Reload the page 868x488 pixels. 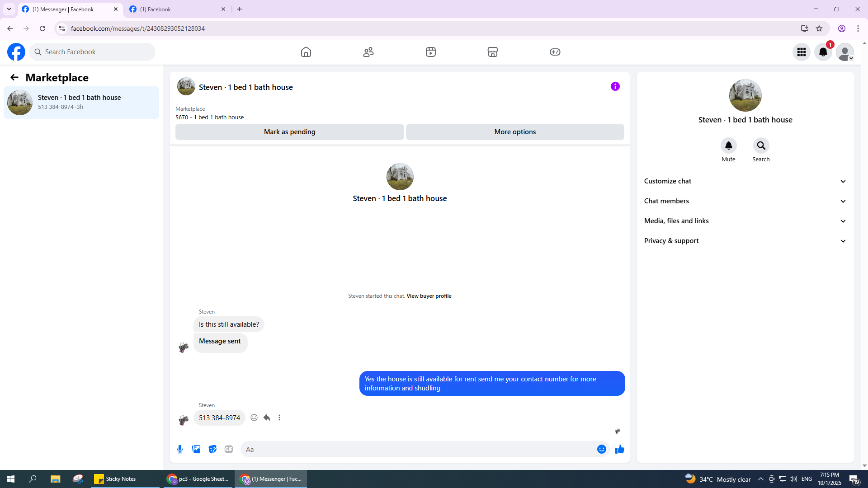[42, 28]
